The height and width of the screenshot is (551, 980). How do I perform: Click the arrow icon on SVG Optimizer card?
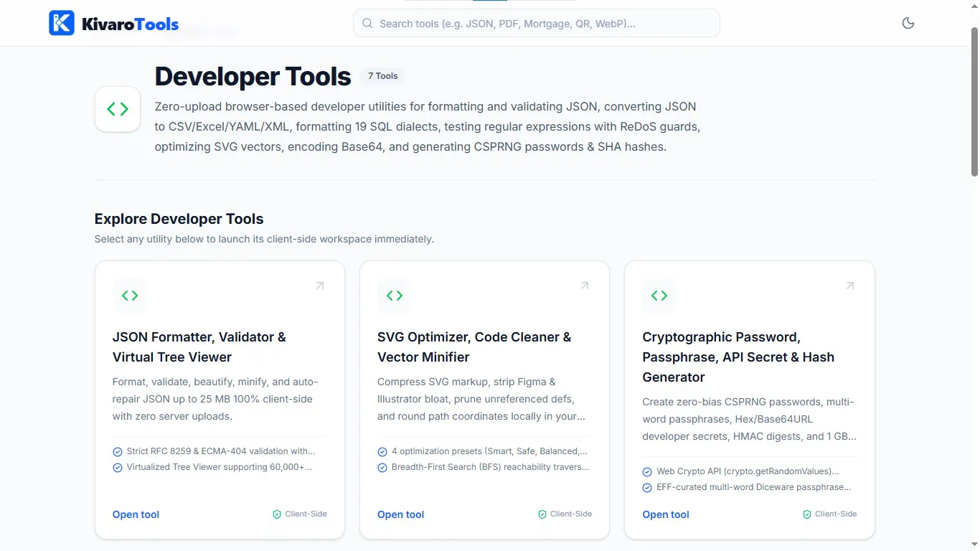(x=585, y=286)
